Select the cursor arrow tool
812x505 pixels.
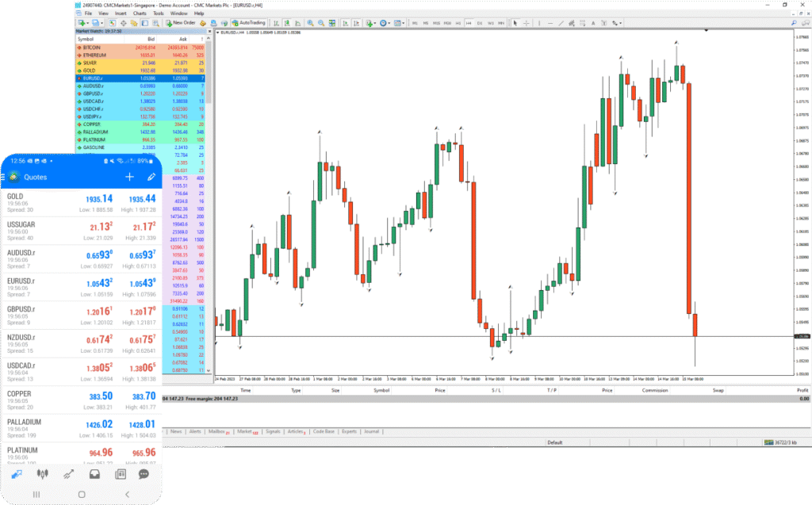coord(515,23)
